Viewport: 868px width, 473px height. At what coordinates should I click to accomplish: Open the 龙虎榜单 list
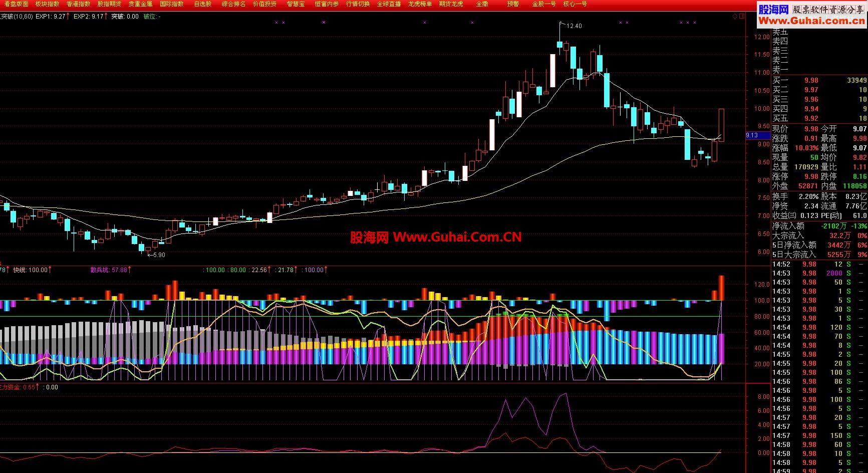pyautogui.click(x=420, y=4)
